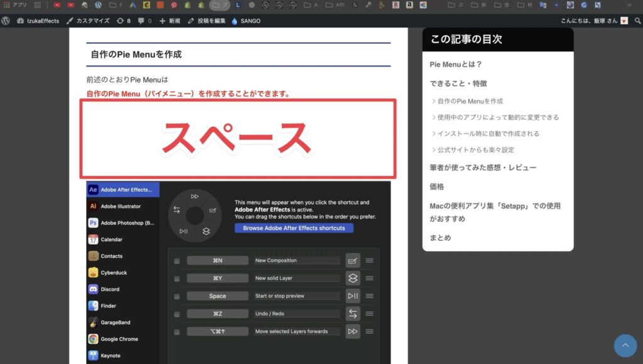
Task: Enable the checkbox beside the Space shortcut
Action: 177,296
